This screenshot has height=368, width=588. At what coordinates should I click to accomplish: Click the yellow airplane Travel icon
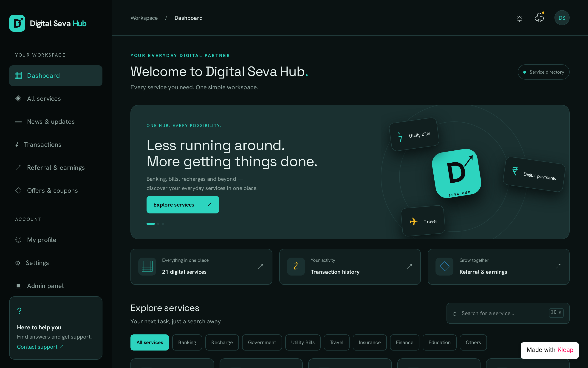(413, 221)
